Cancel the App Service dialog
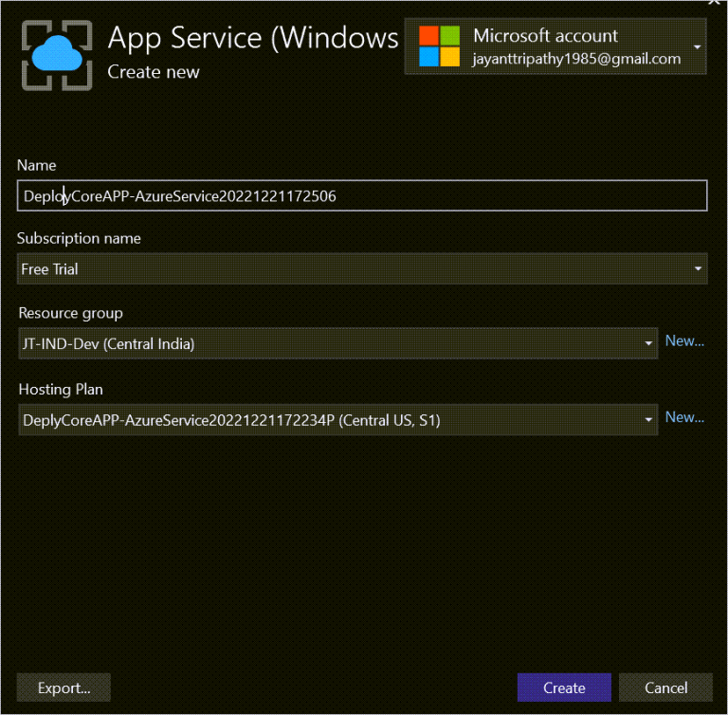Screen dimensions: 728x715 (x=665, y=687)
